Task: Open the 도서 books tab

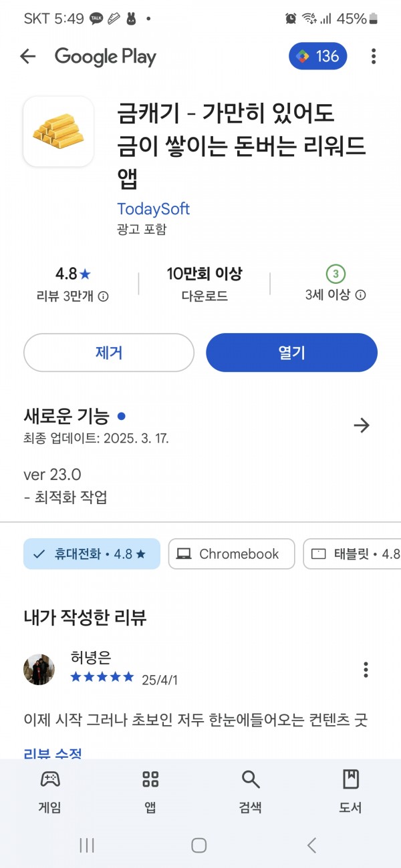Action: tap(351, 791)
